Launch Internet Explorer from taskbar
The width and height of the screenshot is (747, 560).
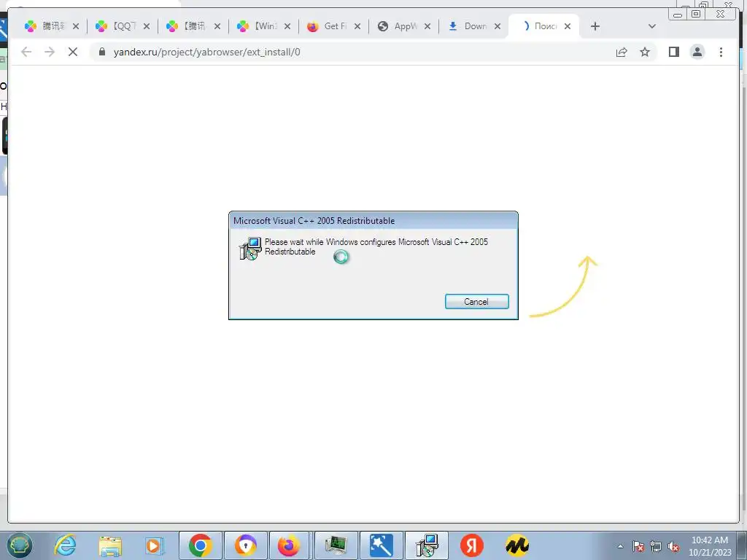(65, 545)
